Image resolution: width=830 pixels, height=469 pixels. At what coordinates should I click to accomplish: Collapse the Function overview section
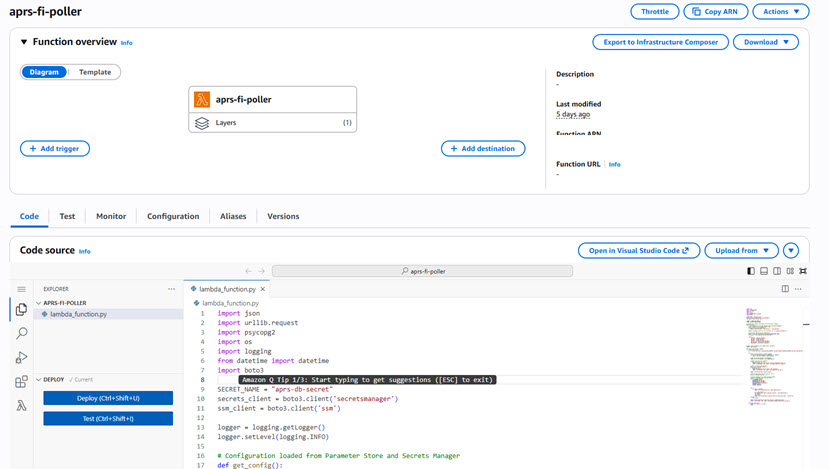point(24,42)
